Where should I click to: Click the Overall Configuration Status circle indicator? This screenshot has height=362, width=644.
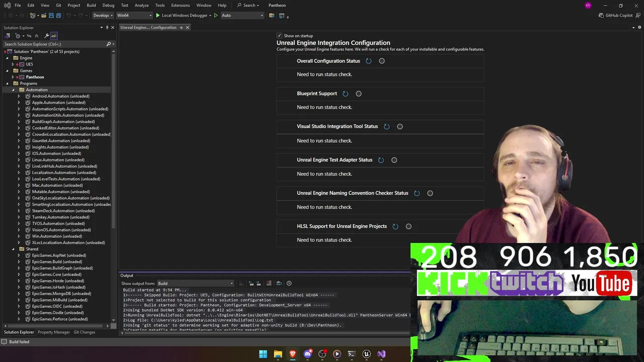[382, 61]
